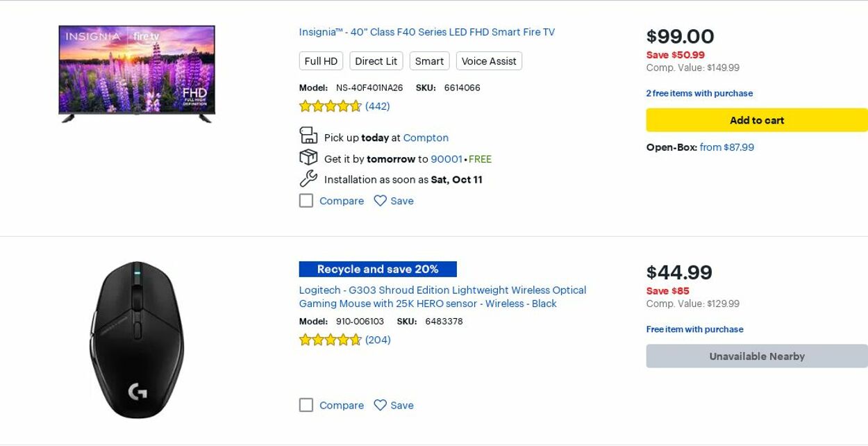Open the Insignia TV product image
Screen dimensions: 868x446
click(x=137, y=74)
